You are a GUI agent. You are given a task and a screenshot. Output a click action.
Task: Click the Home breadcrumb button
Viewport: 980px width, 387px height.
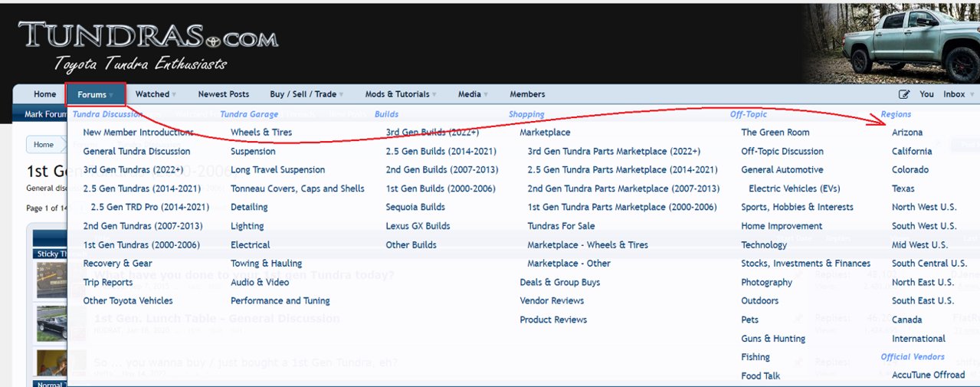tap(44, 145)
